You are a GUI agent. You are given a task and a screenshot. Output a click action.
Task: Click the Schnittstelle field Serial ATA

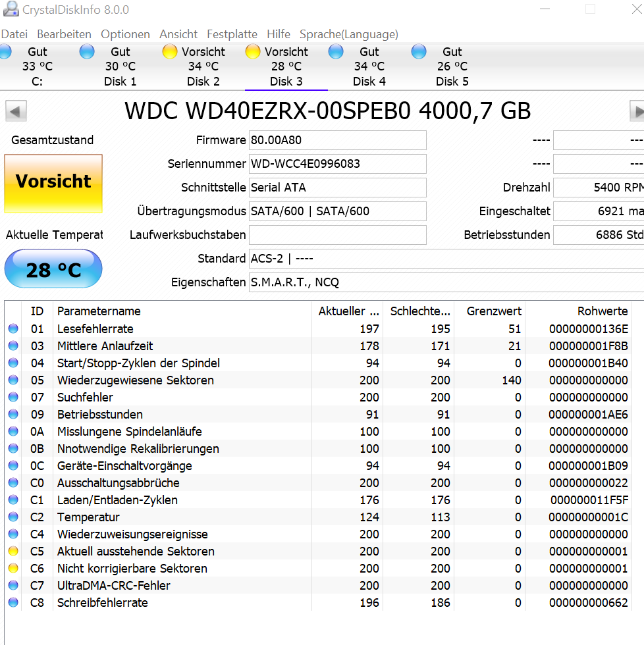tap(337, 188)
